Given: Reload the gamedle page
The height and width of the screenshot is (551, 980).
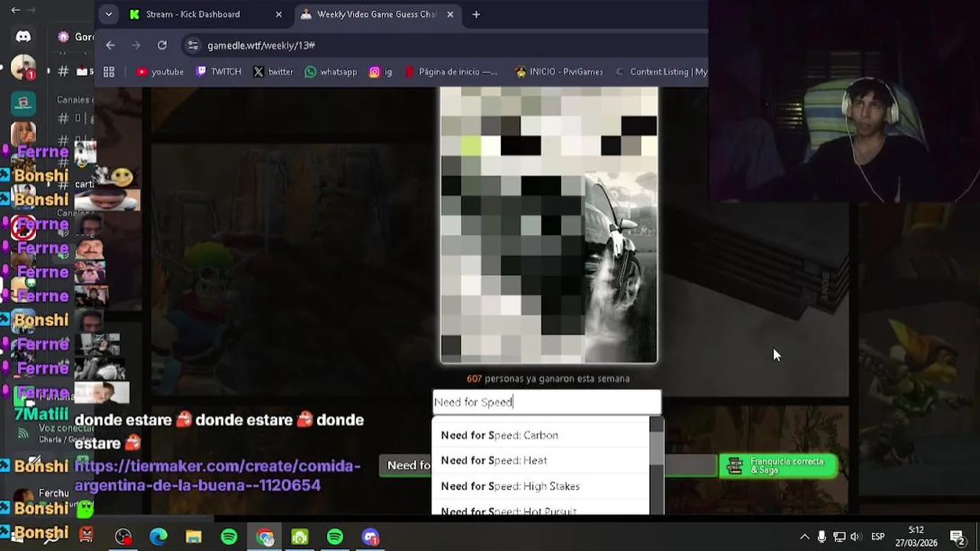Looking at the screenshot, I should 162,45.
